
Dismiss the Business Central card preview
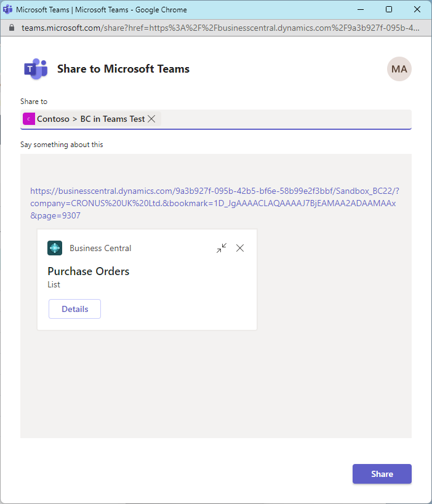coord(240,248)
